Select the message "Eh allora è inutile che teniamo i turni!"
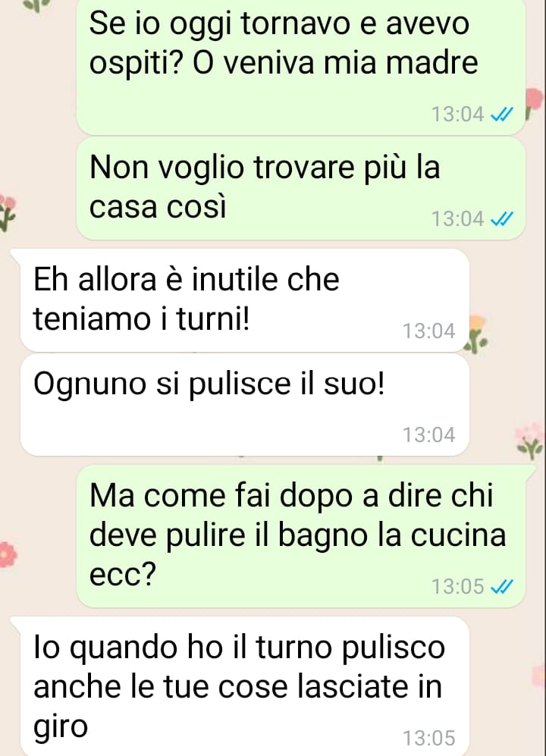The image size is (546, 756). point(244,300)
